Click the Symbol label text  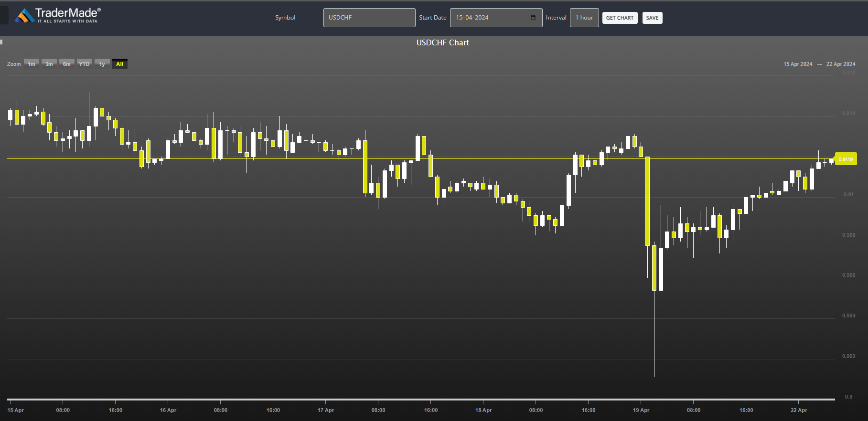coord(285,18)
